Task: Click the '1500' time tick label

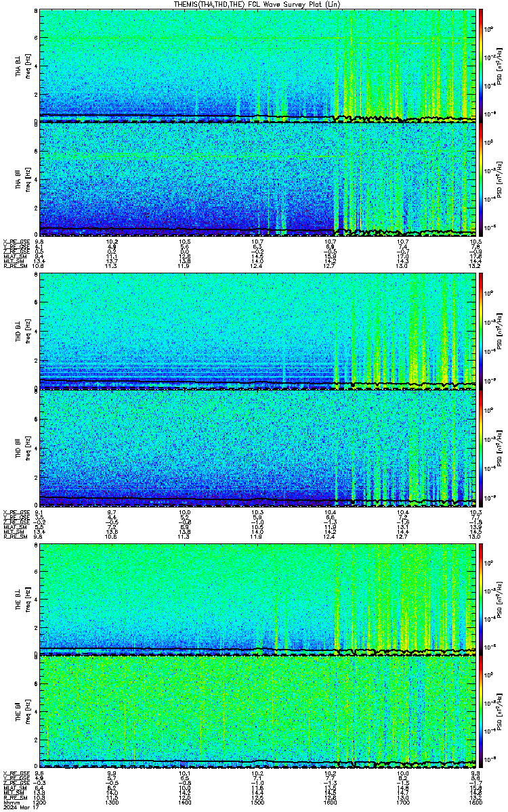Action: point(257,801)
